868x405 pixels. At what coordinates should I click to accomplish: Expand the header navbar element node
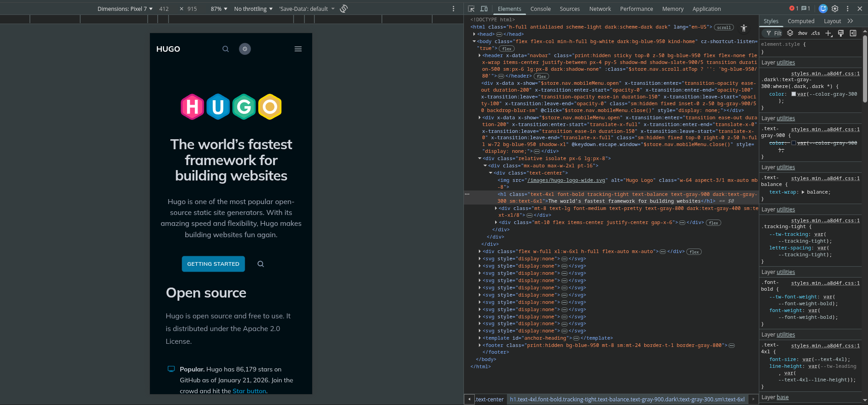[x=479, y=55]
